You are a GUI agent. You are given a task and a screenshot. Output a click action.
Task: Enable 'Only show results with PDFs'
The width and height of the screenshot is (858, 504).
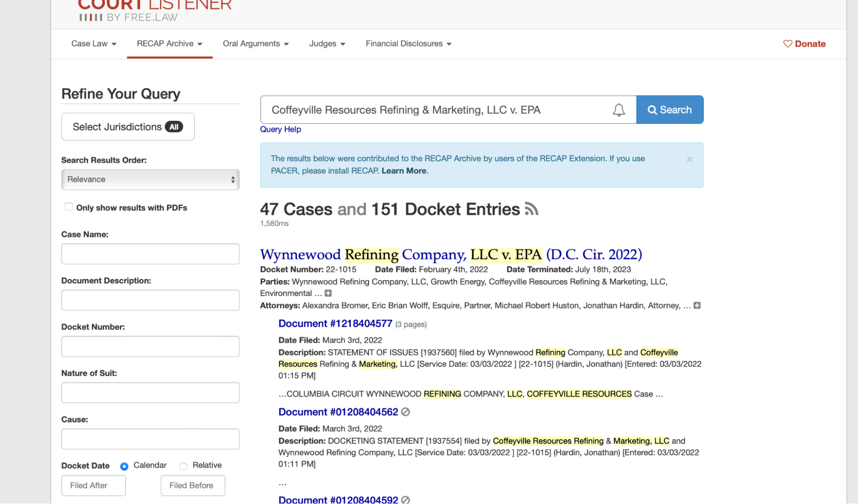[69, 206]
